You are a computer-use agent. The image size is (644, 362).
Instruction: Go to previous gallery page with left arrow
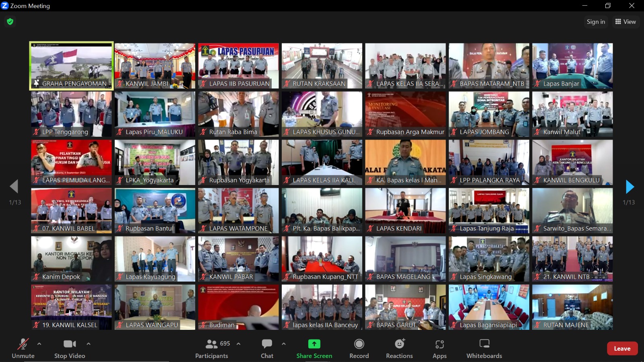click(x=14, y=187)
